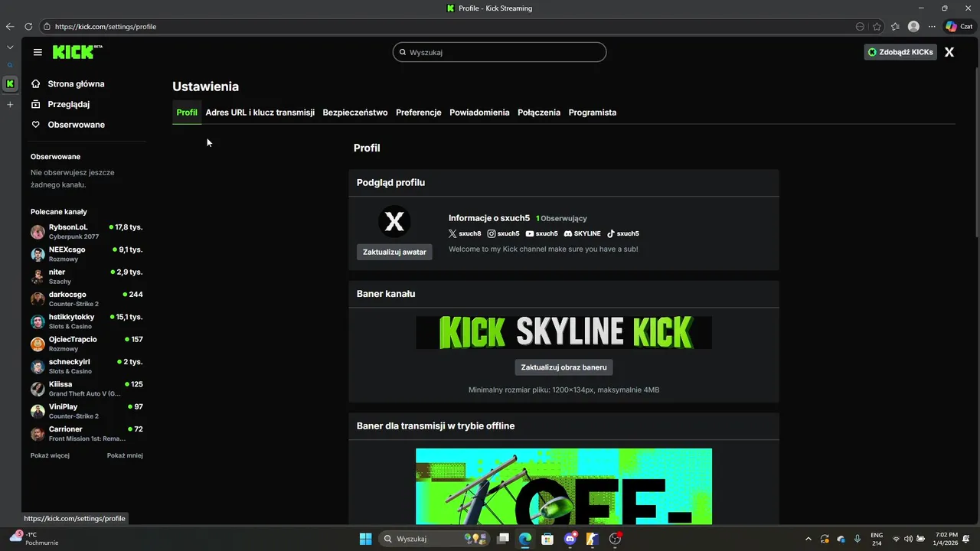The width and height of the screenshot is (980, 551).
Task: Show hidden system tray icons chevron
Action: (x=808, y=539)
